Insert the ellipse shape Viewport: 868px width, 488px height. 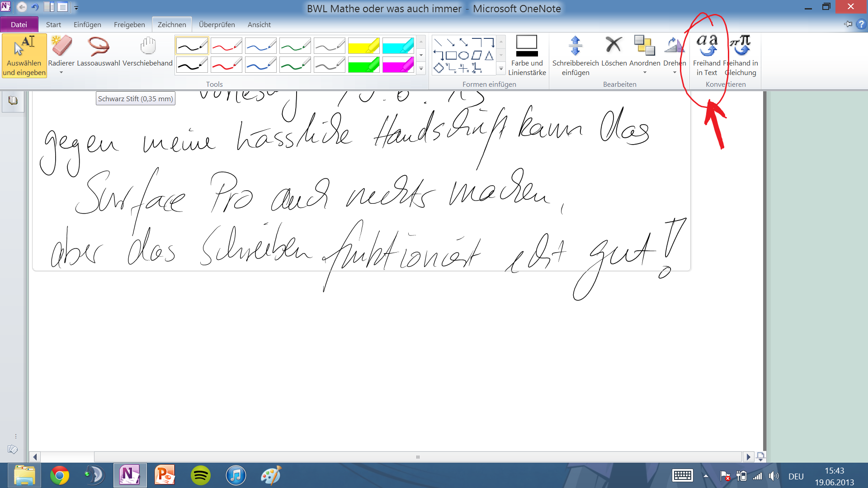463,56
